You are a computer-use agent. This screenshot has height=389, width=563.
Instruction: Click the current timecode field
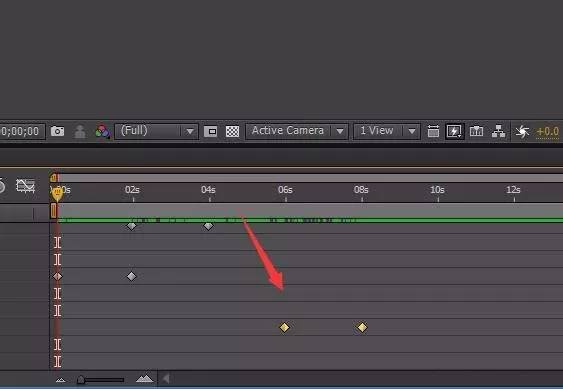pos(22,131)
